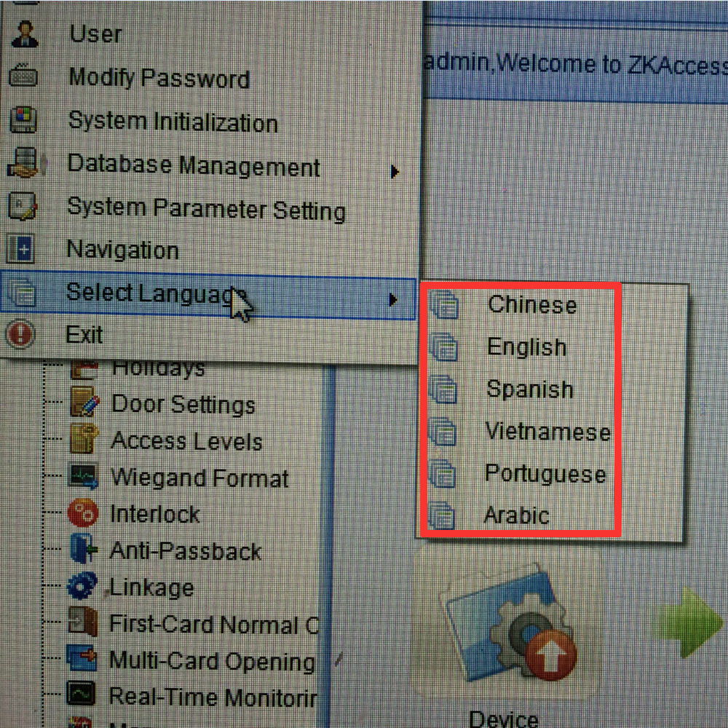
Task: Click the green next arrow
Action: point(689,622)
